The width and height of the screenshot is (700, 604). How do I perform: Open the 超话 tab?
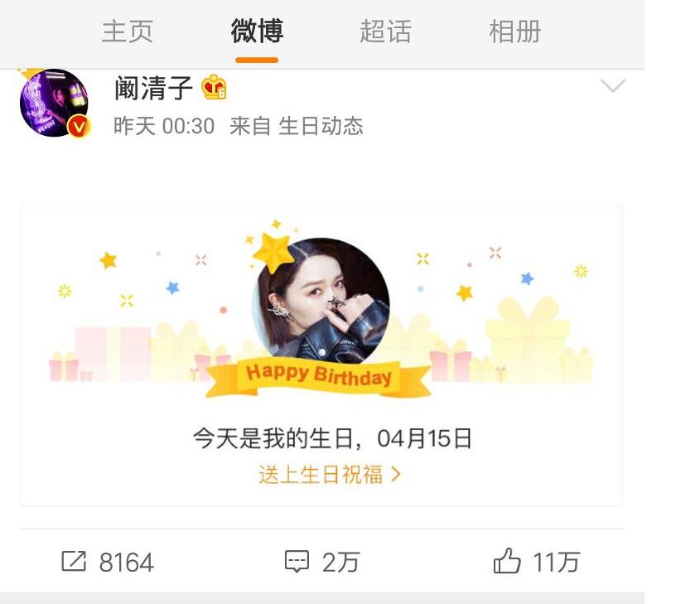[386, 31]
